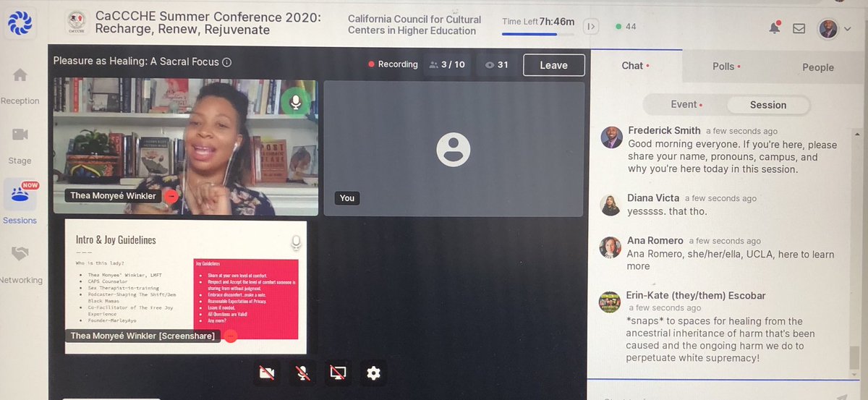View the 3 / 10 participants count
868x400 pixels.
click(447, 64)
